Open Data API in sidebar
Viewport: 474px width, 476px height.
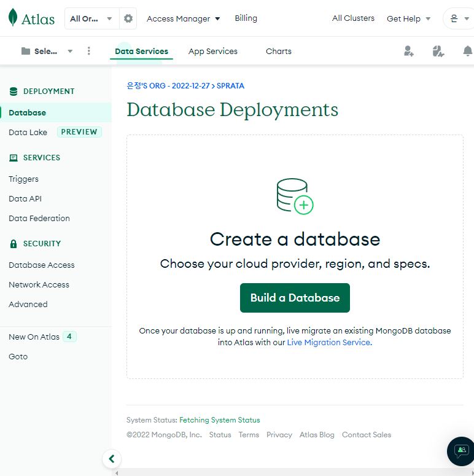pyautogui.click(x=25, y=199)
